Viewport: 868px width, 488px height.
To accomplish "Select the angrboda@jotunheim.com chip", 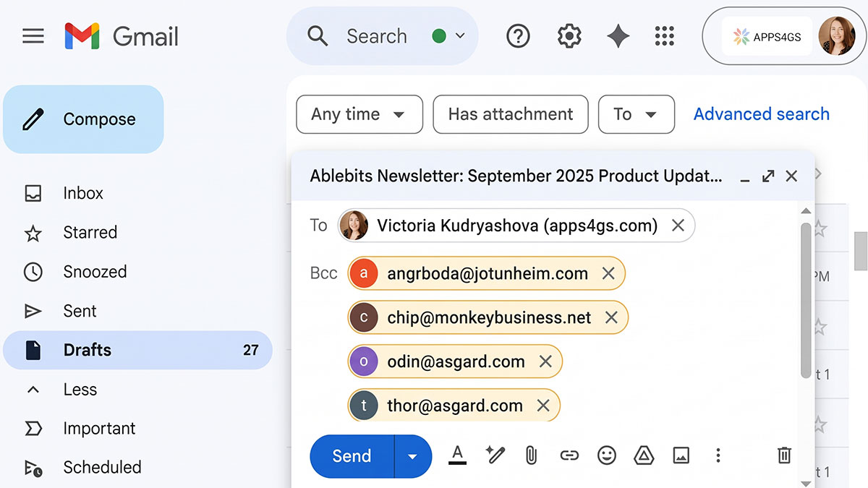I will pos(486,274).
